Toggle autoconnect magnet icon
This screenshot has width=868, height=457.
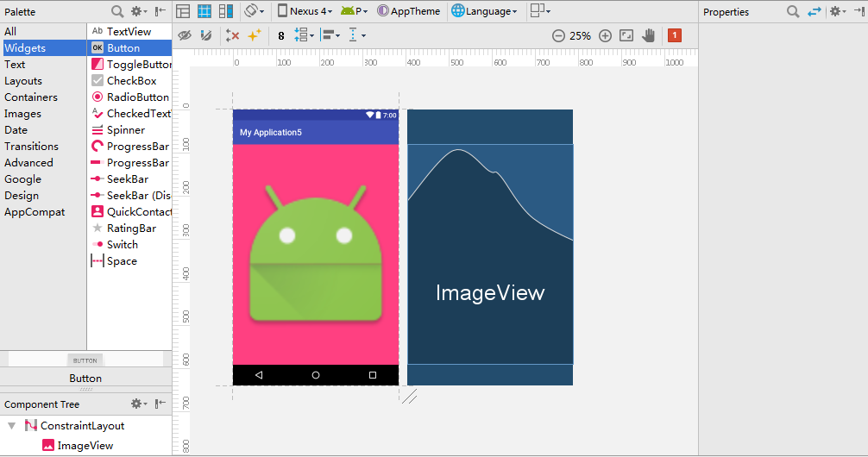coord(206,35)
